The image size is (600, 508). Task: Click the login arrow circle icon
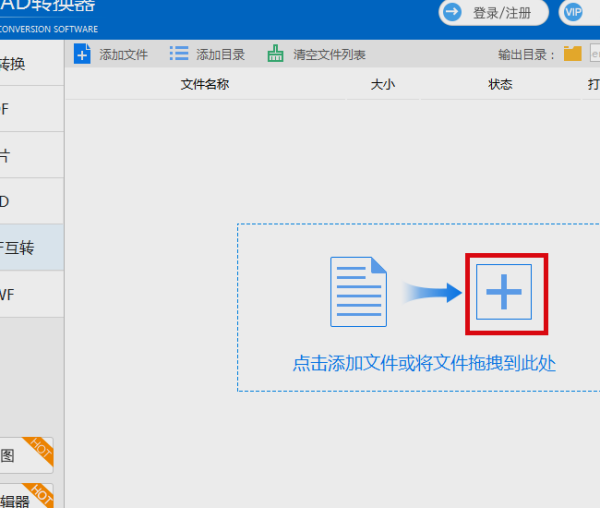tap(452, 12)
